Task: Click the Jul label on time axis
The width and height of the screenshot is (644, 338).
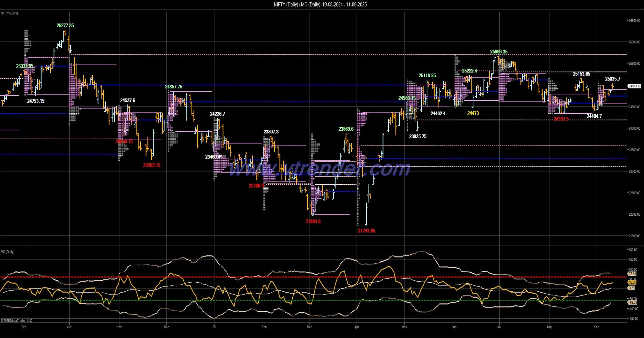Action: (499, 327)
